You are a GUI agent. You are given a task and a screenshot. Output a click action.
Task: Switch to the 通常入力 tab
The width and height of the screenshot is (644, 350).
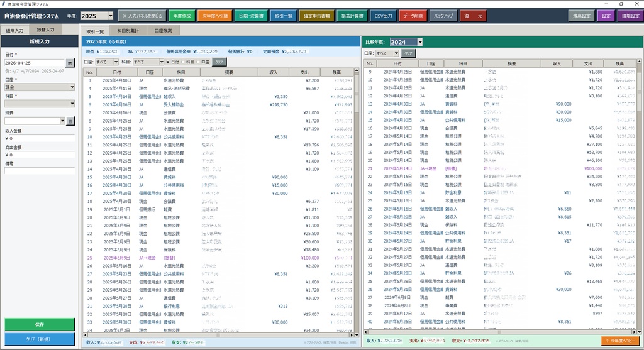tap(14, 30)
